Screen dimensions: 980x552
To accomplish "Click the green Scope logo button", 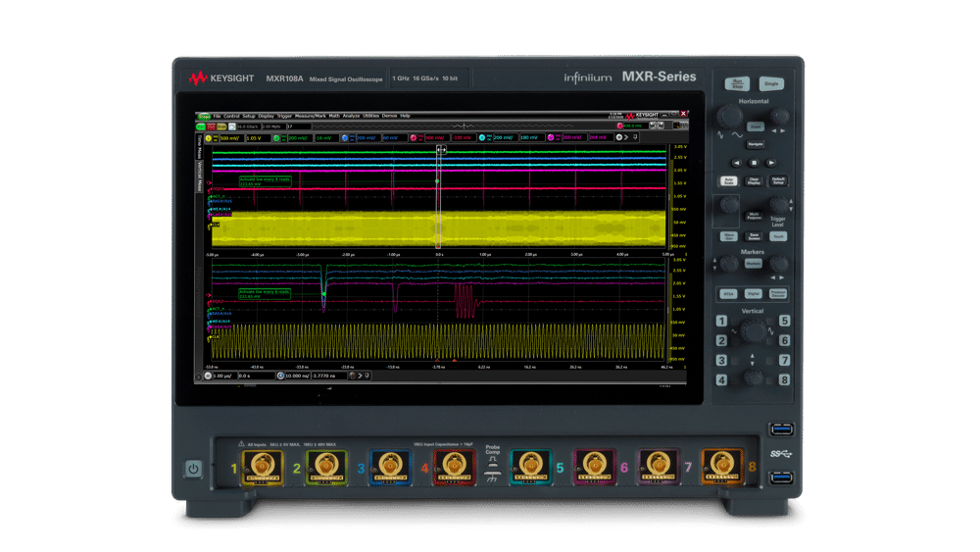I will (x=205, y=117).
